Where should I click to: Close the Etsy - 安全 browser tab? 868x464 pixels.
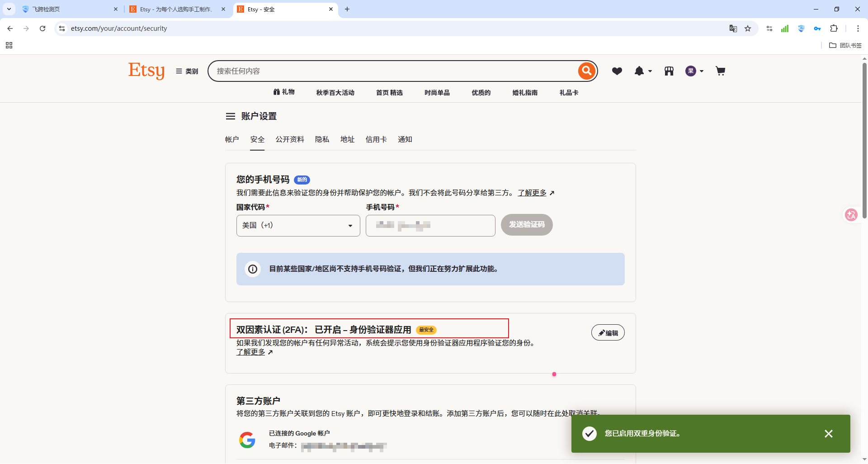pyautogui.click(x=331, y=9)
